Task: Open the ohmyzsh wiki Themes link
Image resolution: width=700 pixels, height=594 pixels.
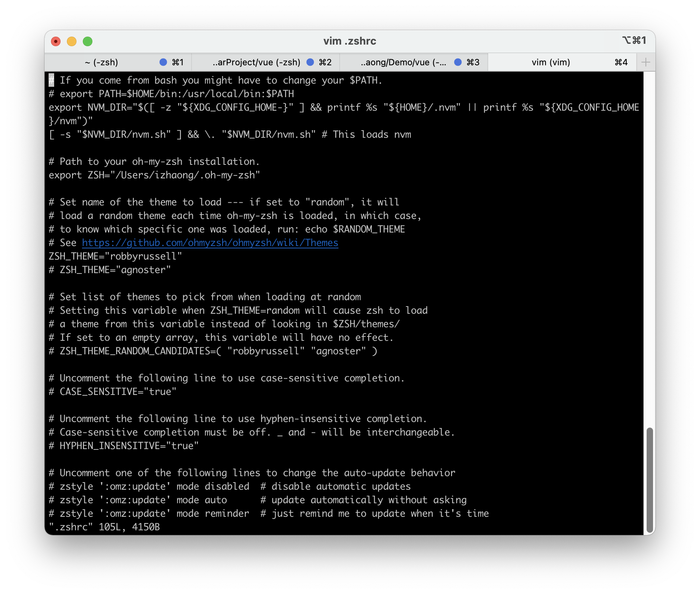Action: [x=210, y=243]
